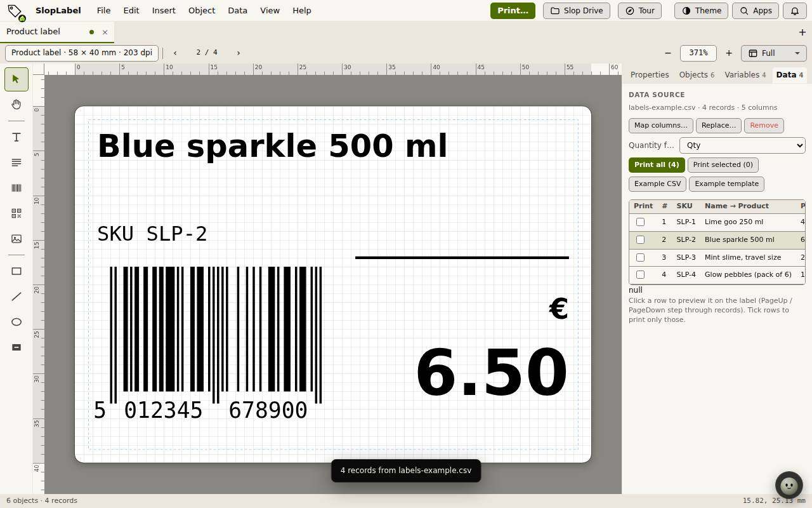Open label size settings 58 × 40 mm
This screenshot has width=812, height=508.
click(x=82, y=53)
